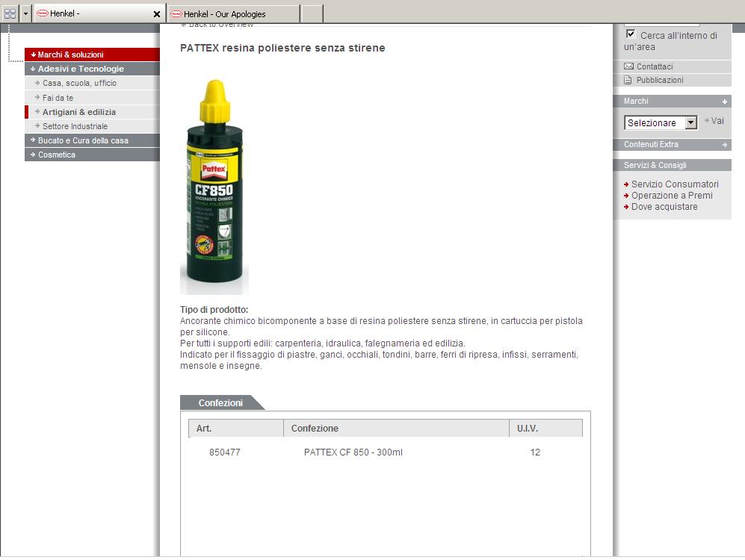Expand the 'Contenuti Extra' panel
The width and height of the screenshot is (745, 560).
coord(672,144)
